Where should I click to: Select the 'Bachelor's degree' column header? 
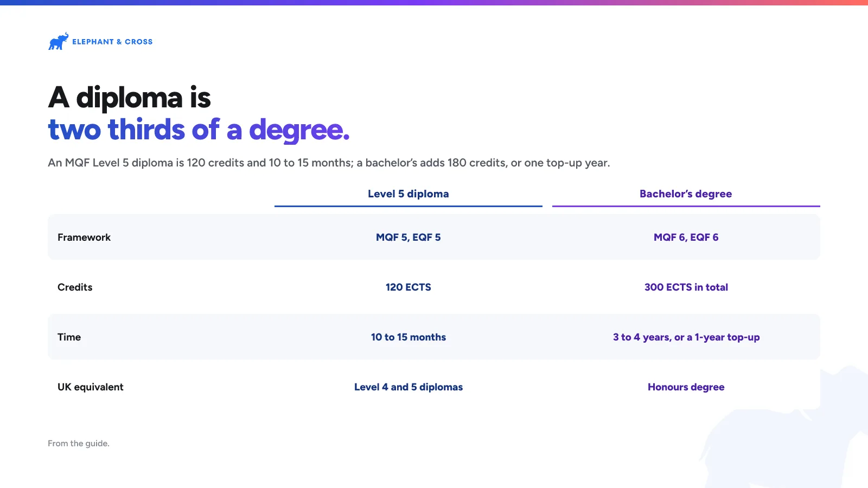686,194
